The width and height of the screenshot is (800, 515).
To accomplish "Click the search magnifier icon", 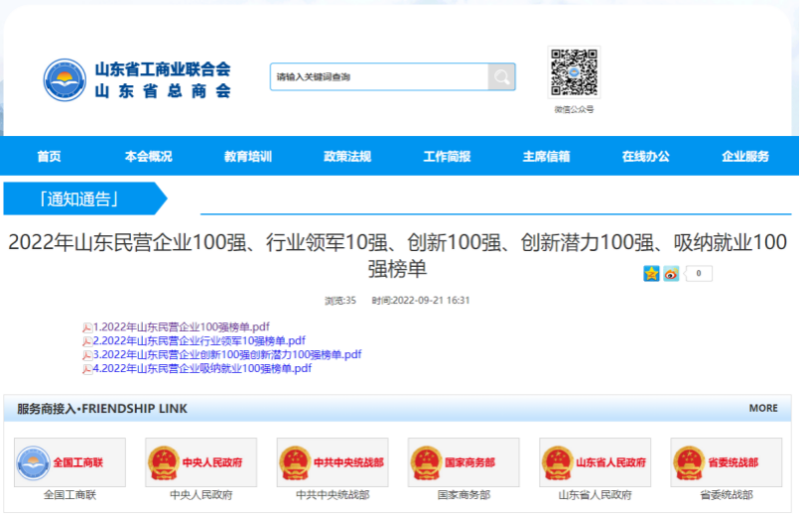I will [x=501, y=77].
